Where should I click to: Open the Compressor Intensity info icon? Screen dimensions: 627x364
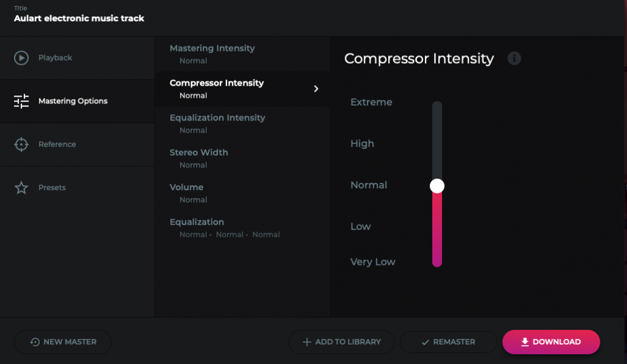coord(515,58)
